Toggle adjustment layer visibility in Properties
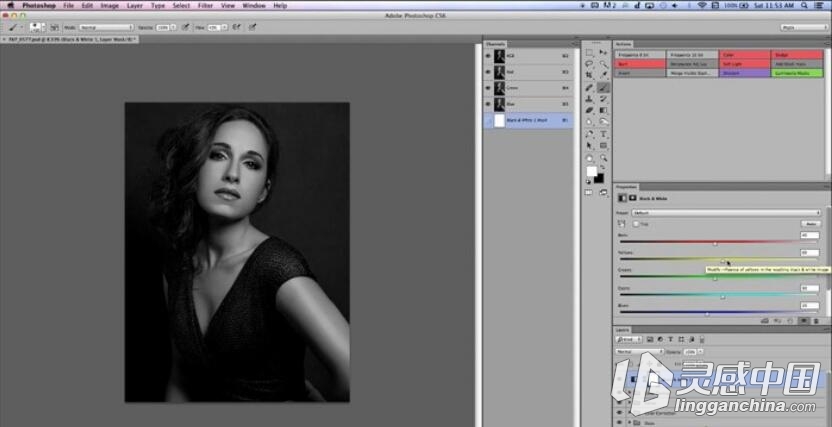Screen dimensions: 832x427 point(804,321)
